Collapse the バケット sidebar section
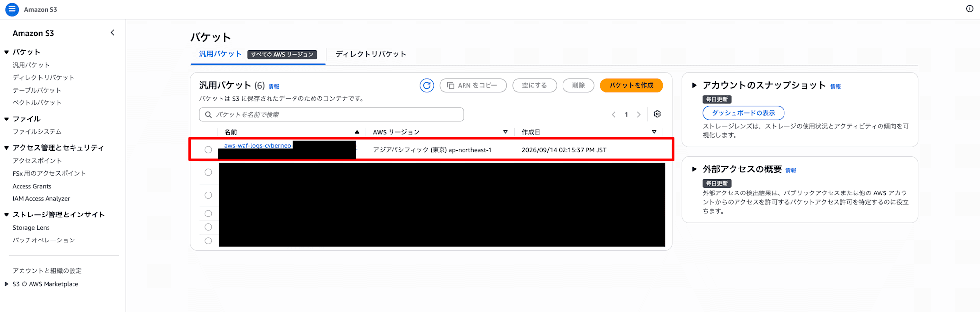Screen dimensions: 980x312 pos(7,52)
